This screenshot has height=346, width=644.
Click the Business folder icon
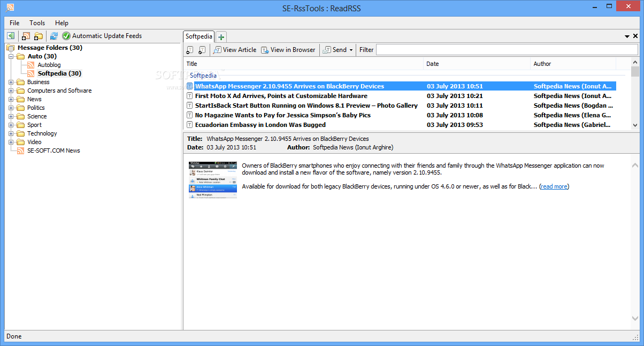(21, 82)
